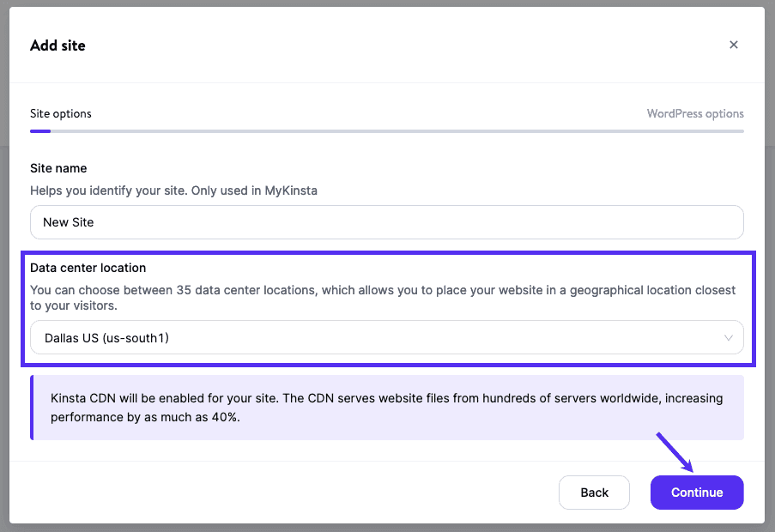Image resolution: width=775 pixels, height=532 pixels.
Task: Click the progress indicator under Site options
Action: click(39, 130)
